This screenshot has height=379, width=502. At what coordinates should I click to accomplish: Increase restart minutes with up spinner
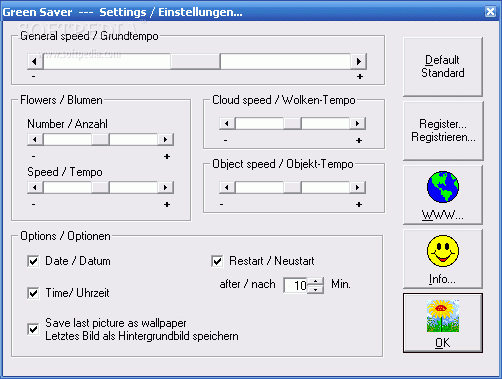(315, 281)
